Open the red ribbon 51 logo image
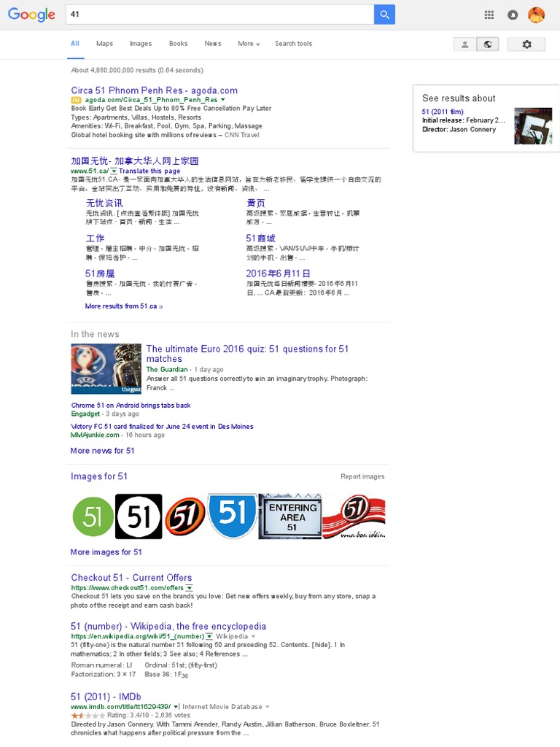The image size is (560, 747). tap(354, 516)
